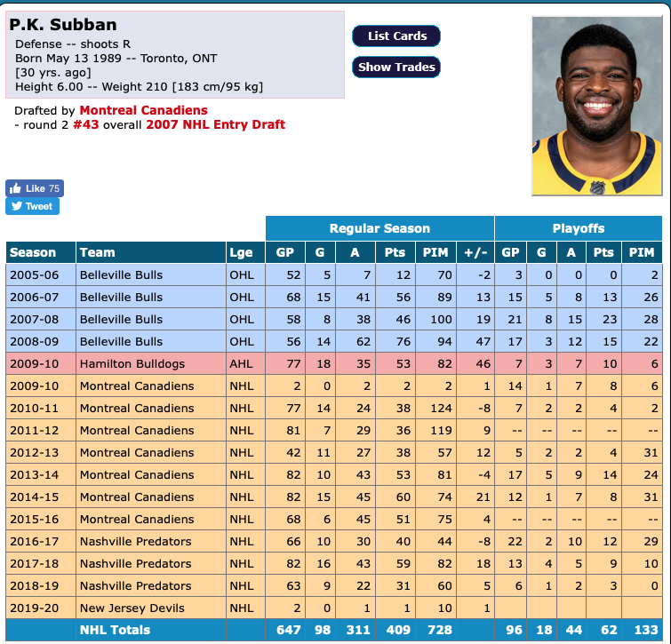Click the Regular Season header cell

(x=379, y=228)
